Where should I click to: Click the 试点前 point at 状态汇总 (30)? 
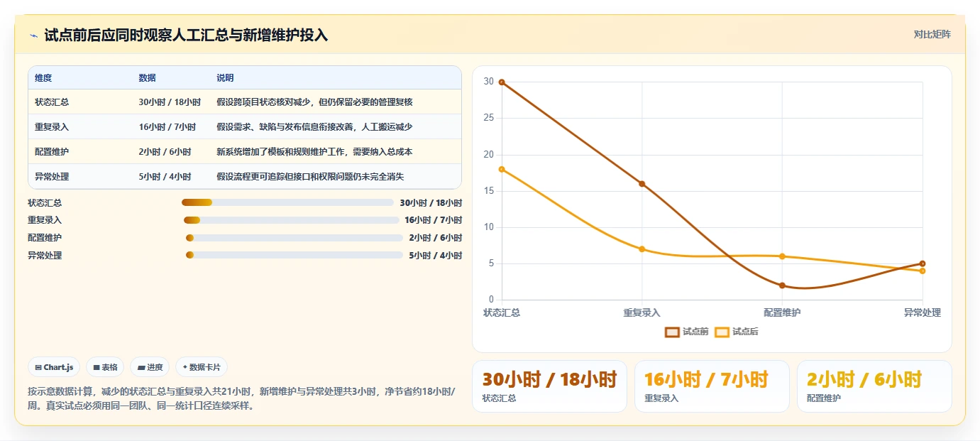tap(502, 82)
